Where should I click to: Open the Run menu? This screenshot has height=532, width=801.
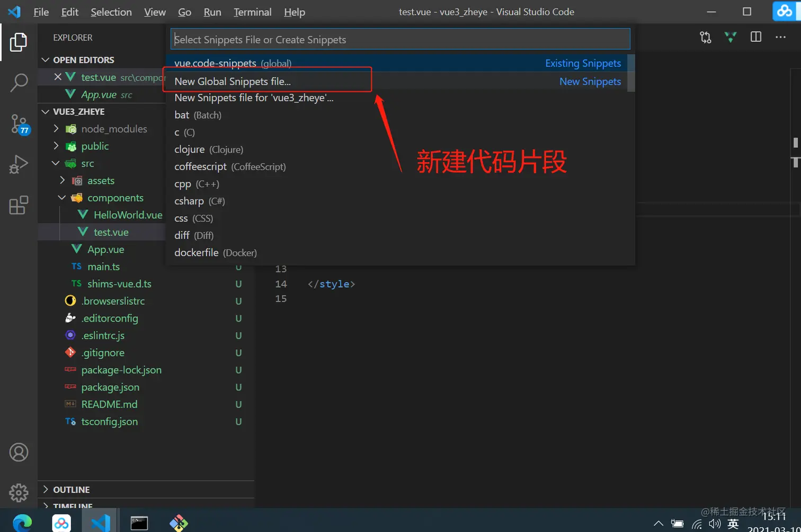pos(212,12)
